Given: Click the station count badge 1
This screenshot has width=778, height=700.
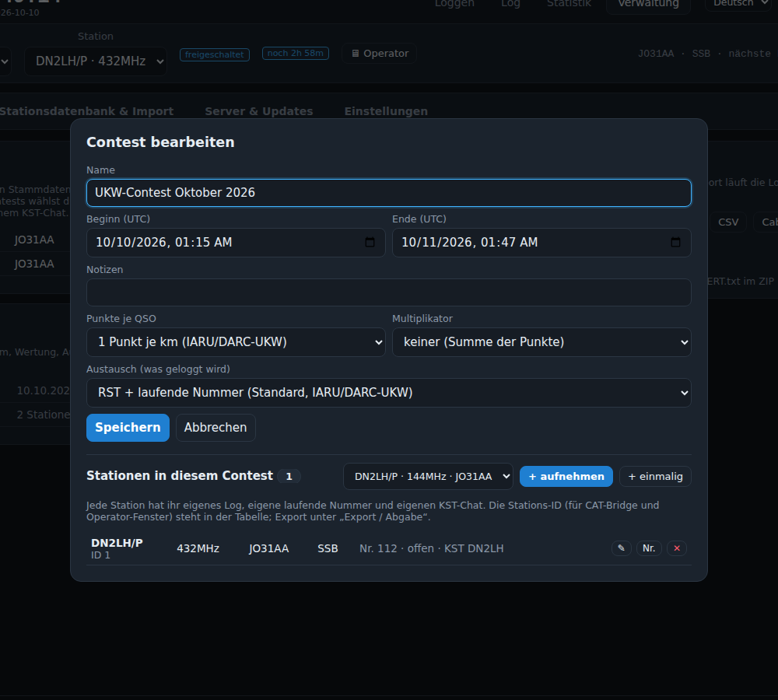Looking at the screenshot, I should tap(289, 476).
